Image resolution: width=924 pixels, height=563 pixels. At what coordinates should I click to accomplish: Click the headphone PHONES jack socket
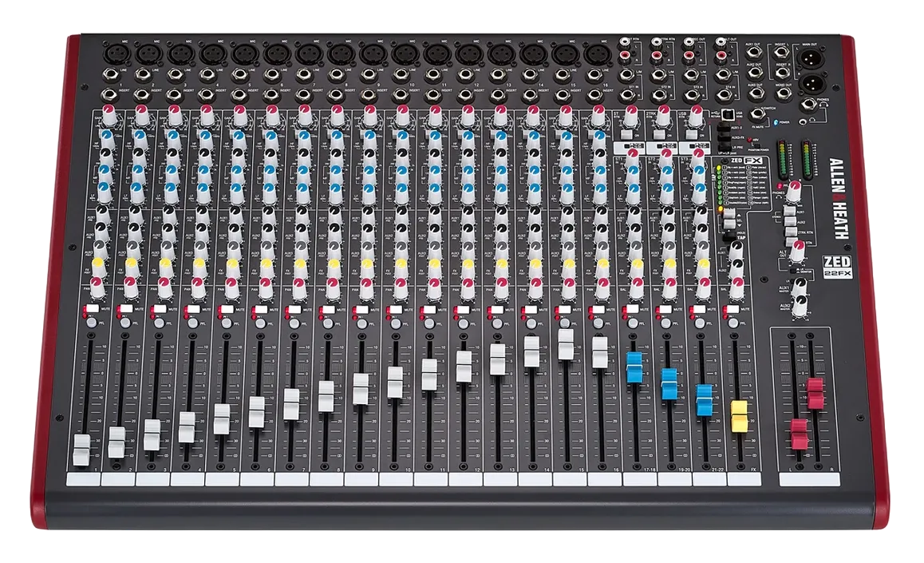808,105
